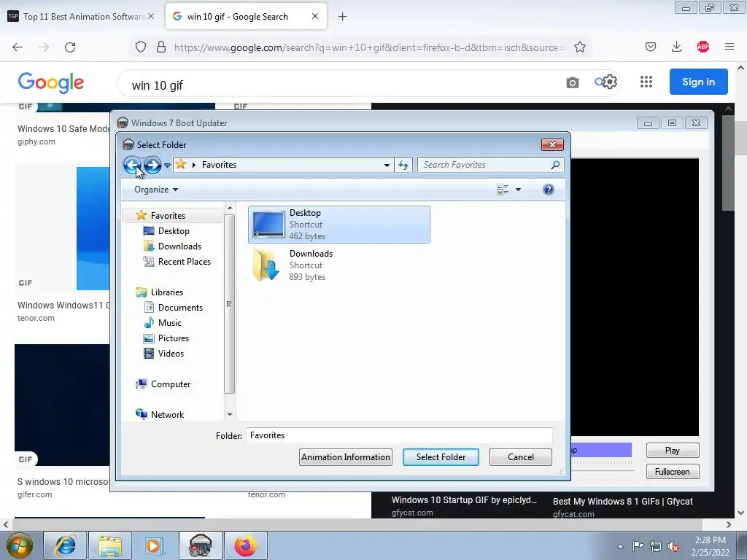
Task: Go back in Firefox
Action: pos(18,47)
